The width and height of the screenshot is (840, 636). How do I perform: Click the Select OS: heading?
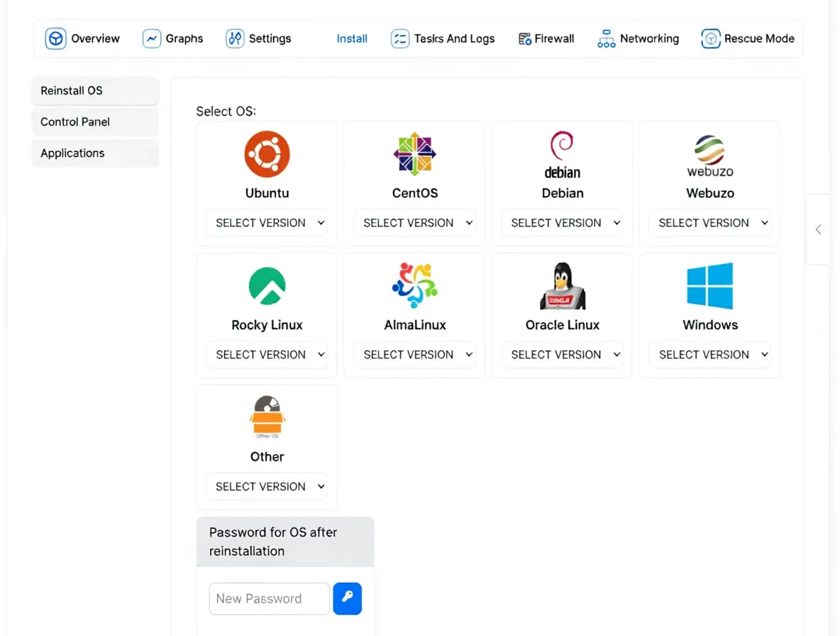pyautogui.click(x=226, y=111)
